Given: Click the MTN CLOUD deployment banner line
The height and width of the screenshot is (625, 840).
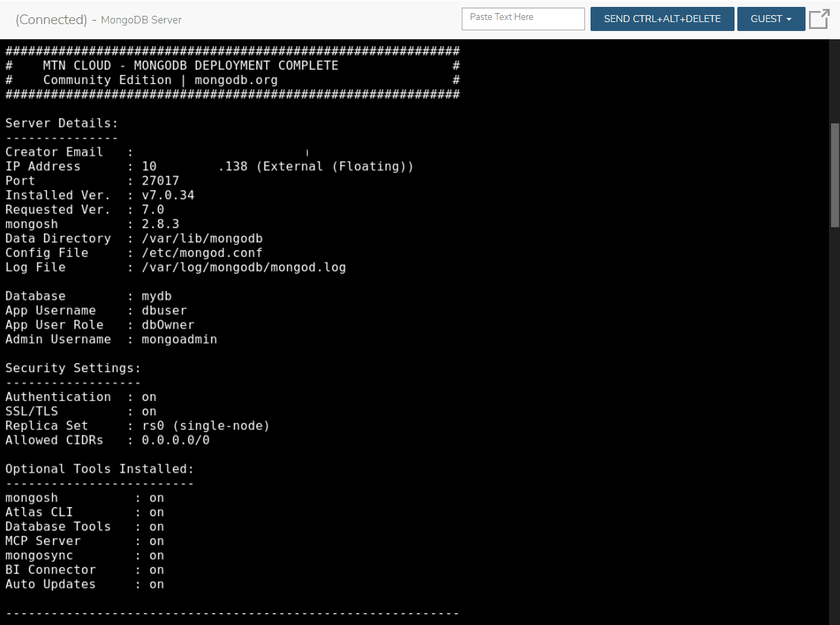Looking at the screenshot, I should pos(232,65).
